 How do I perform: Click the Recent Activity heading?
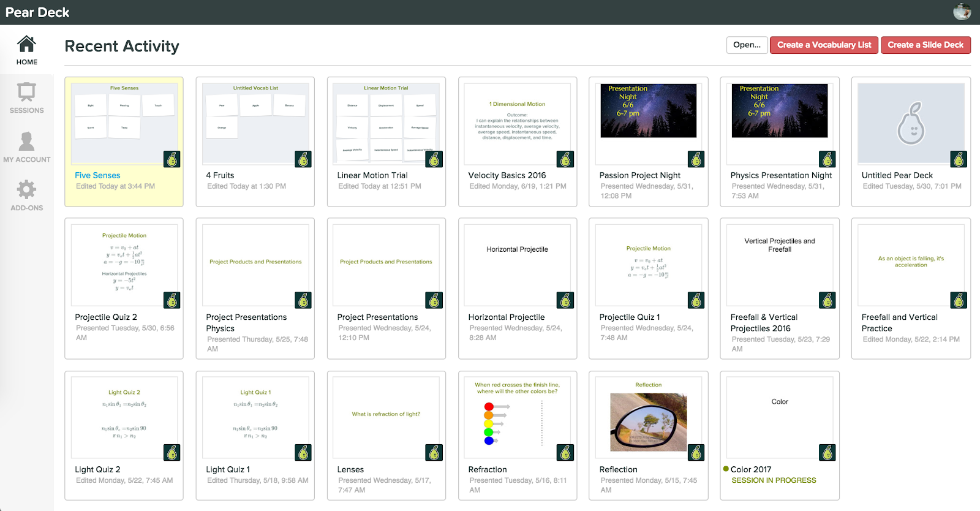122,46
